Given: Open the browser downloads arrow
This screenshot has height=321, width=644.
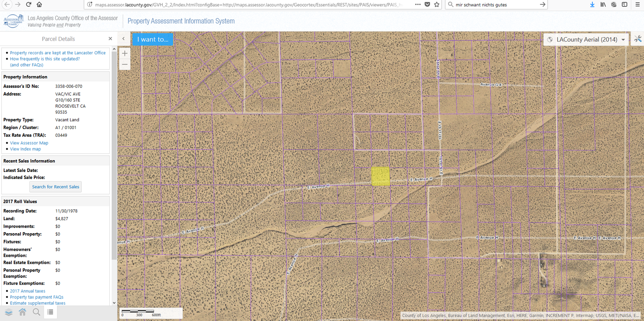Looking at the screenshot, I should tap(592, 5).
